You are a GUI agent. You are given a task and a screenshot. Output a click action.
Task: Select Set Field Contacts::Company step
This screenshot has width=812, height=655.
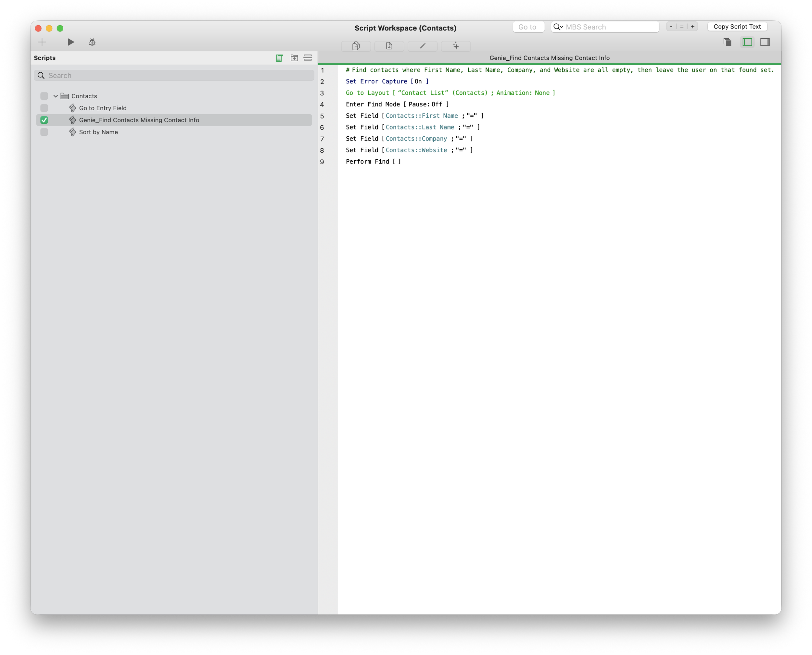[409, 139]
